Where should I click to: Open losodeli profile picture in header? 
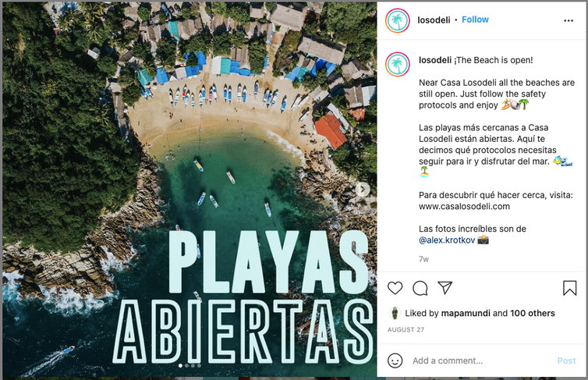[398, 20]
